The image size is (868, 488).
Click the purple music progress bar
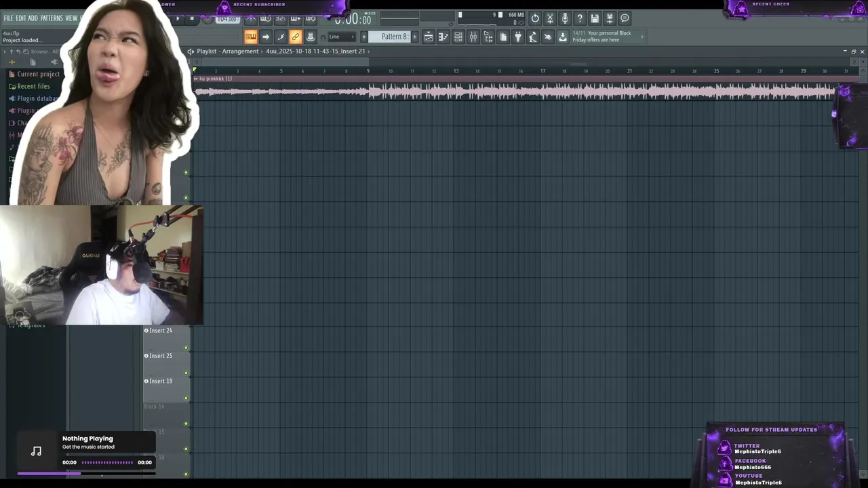[x=87, y=473]
